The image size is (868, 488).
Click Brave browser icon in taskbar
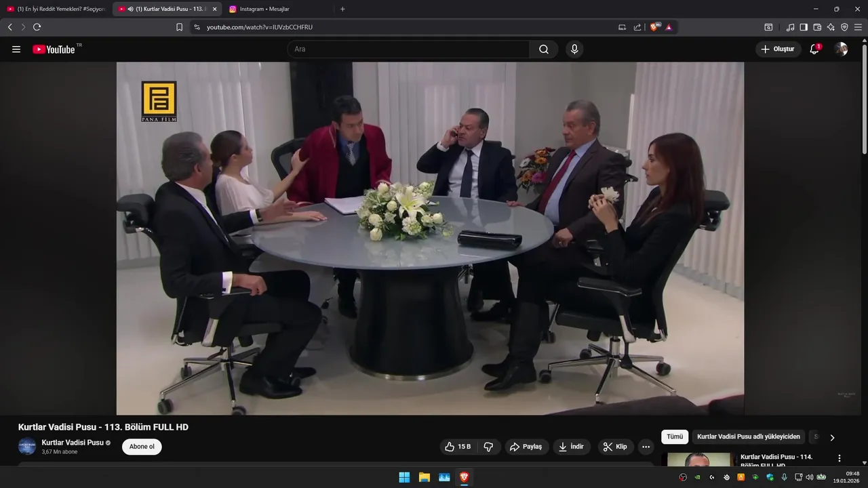point(465,477)
